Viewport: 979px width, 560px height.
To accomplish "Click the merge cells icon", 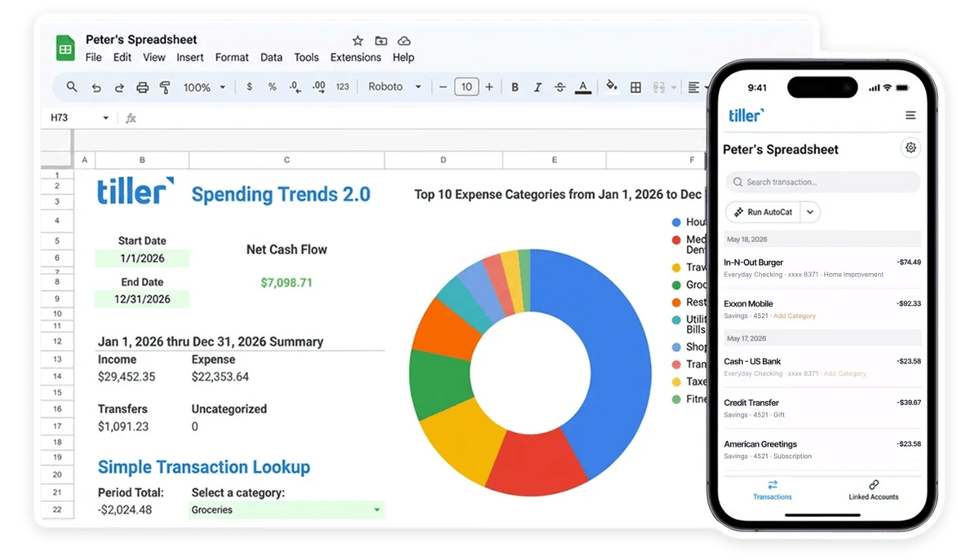I will click(659, 87).
